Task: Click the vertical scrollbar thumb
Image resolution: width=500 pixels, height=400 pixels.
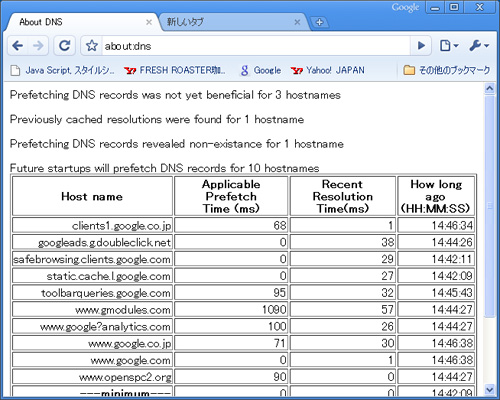Action: coord(489,207)
